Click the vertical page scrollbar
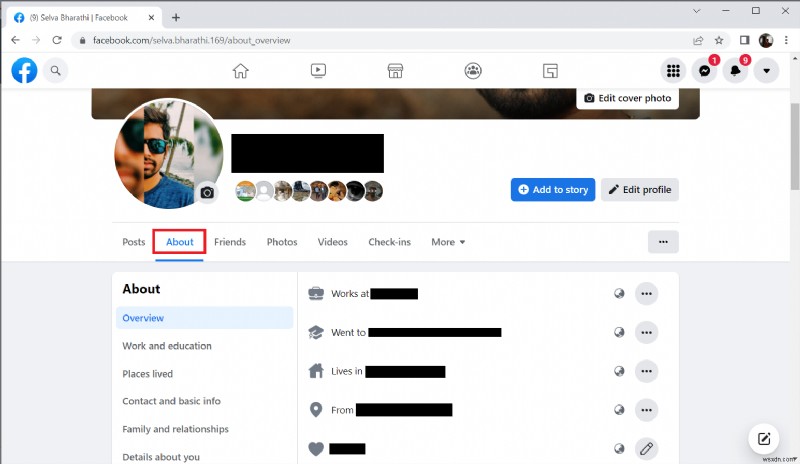The image size is (800, 464). click(795, 145)
